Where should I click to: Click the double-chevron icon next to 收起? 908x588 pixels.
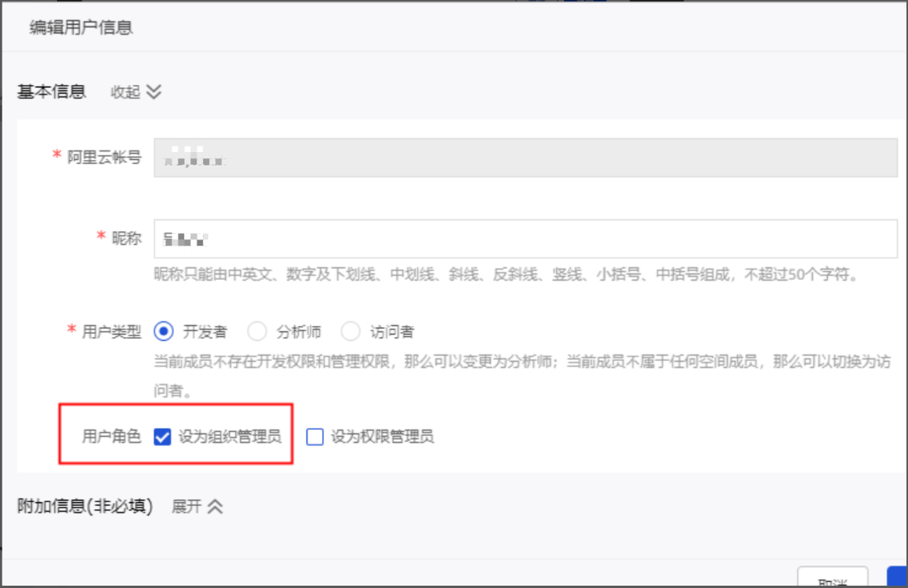(x=154, y=92)
